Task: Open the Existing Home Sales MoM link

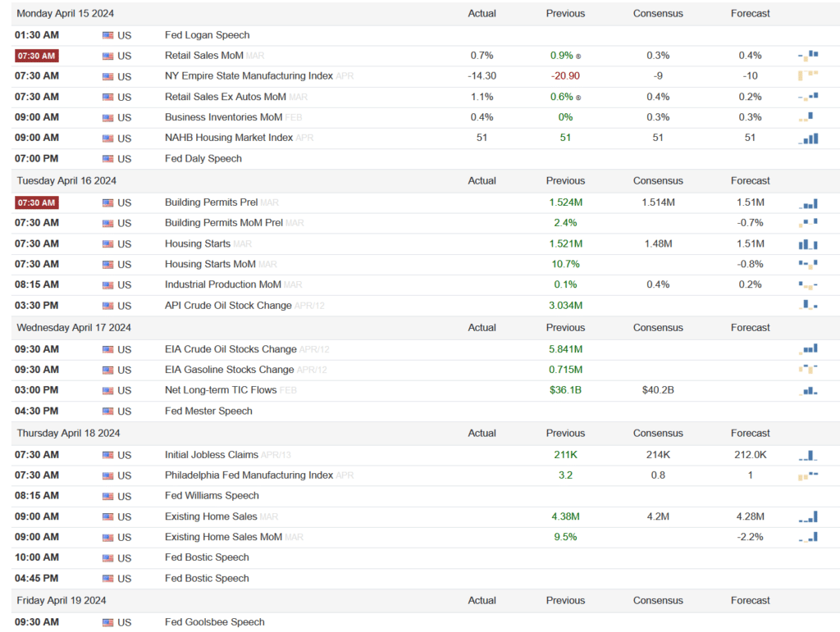Action: [223, 537]
